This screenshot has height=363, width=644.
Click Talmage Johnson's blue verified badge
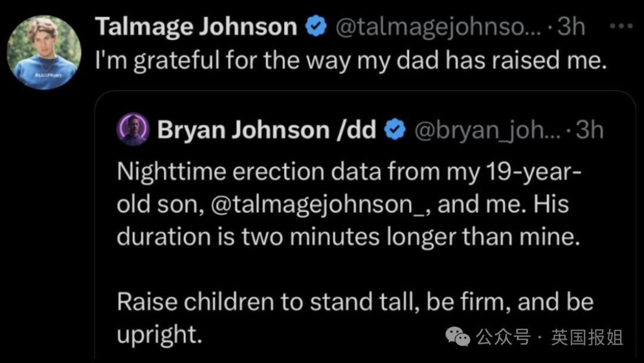[x=316, y=26]
